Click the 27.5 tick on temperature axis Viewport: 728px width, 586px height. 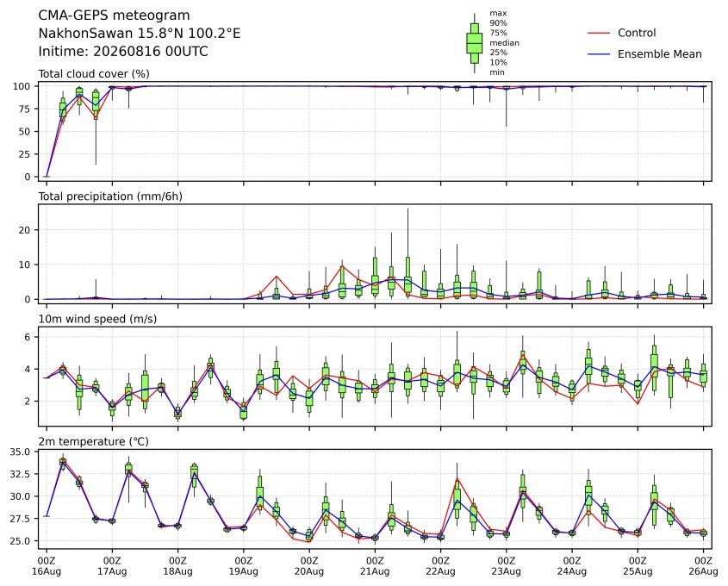[20, 519]
